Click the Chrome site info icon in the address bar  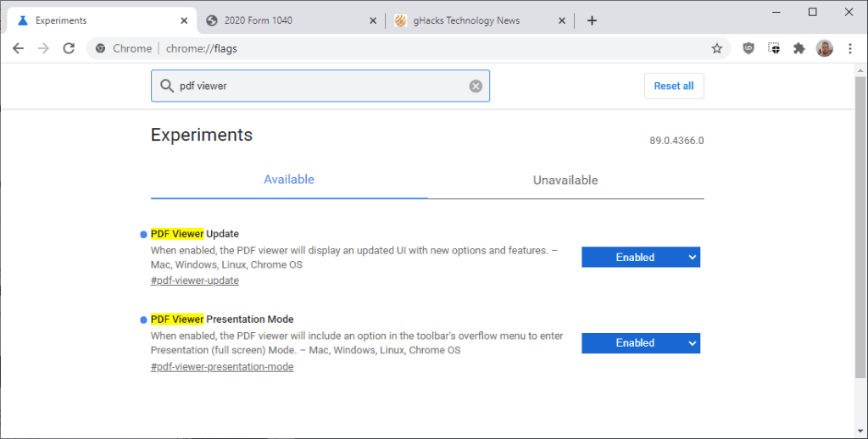(100, 48)
